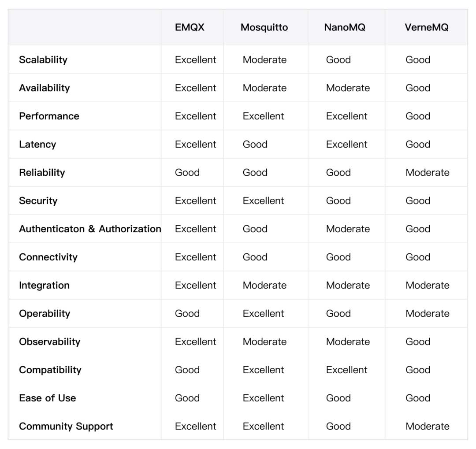The height and width of the screenshot is (449, 476).
Task: Select the Authenticaton & Authorization row label
Action: [x=90, y=229]
